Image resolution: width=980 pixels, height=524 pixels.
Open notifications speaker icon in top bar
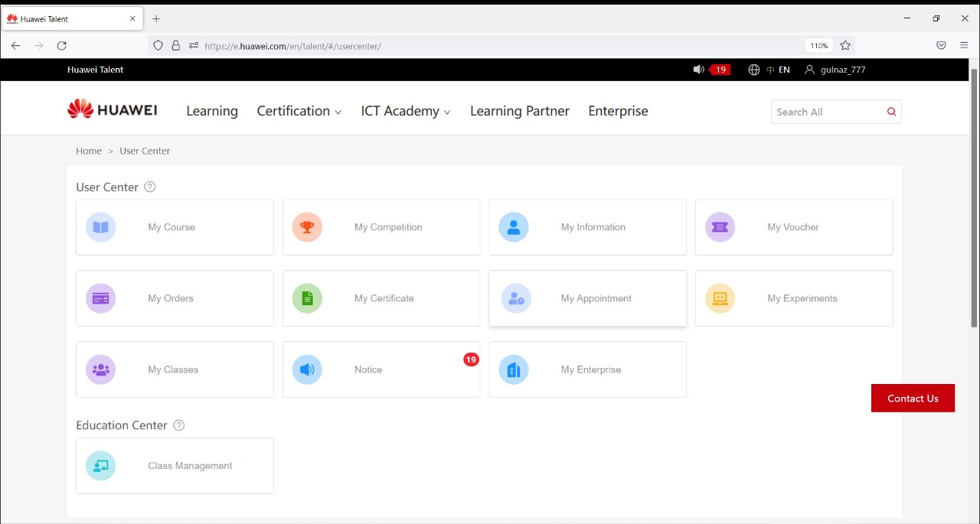[698, 70]
